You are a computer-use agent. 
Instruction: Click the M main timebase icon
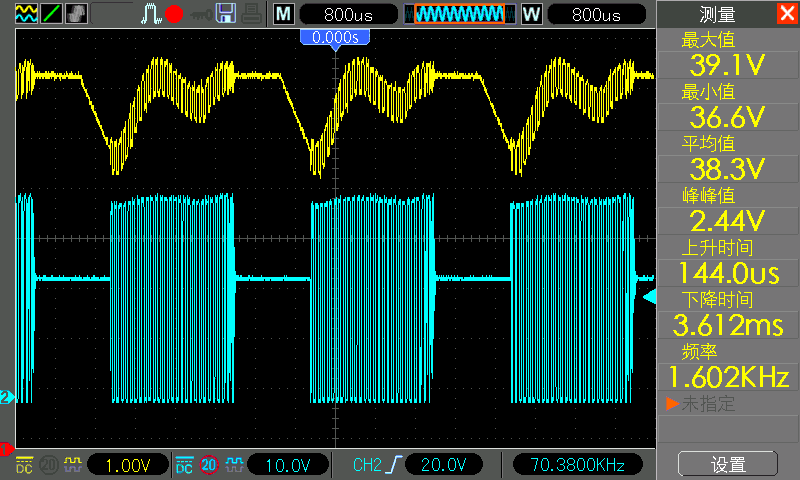point(283,14)
